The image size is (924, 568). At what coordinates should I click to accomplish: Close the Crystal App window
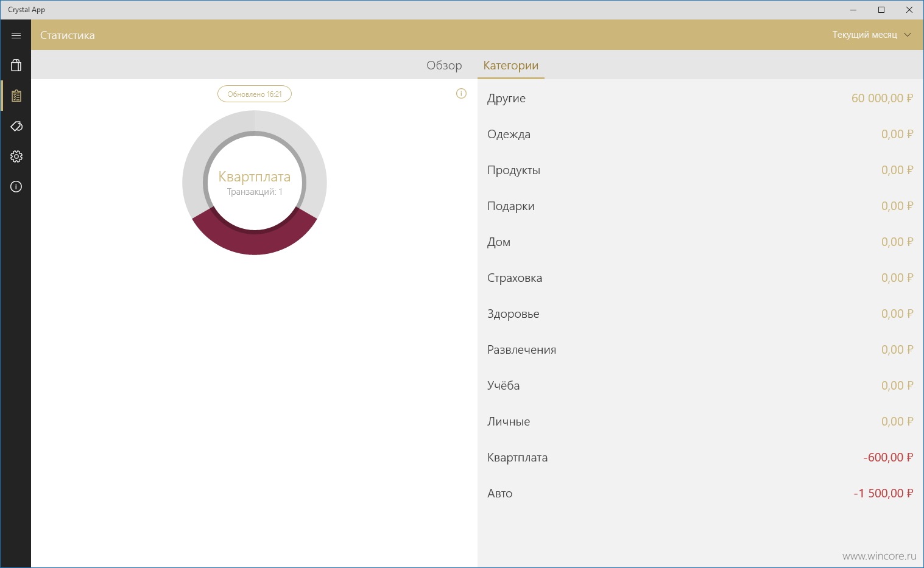click(x=909, y=10)
